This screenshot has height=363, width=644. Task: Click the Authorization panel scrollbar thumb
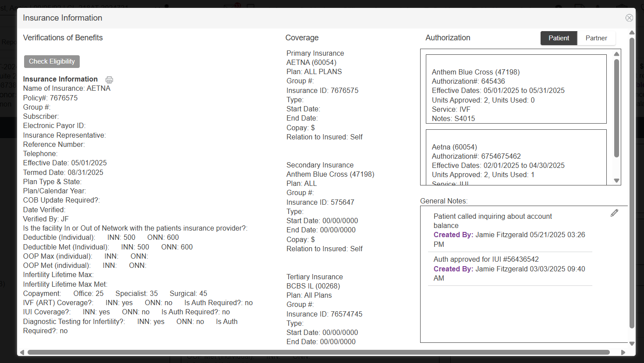(616, 108)
